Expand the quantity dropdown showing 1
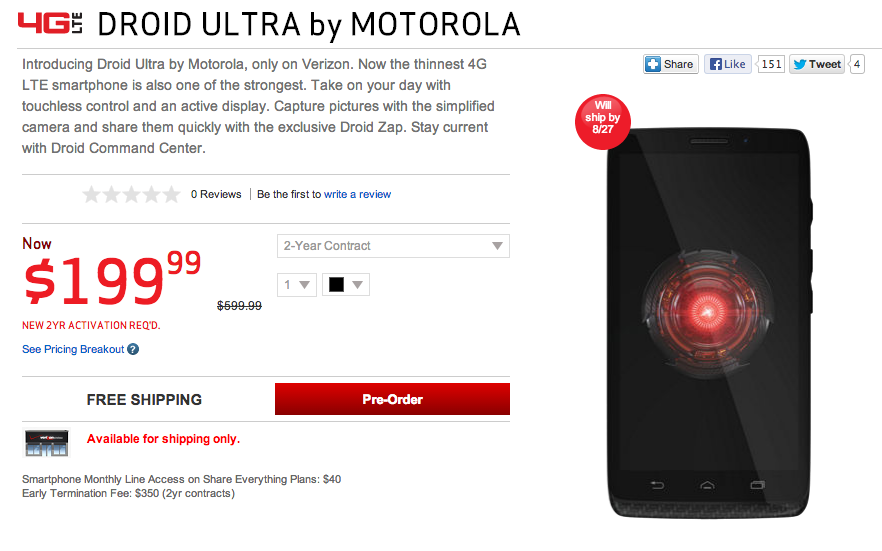This screenshot has width=882, height=551. coord(296,284)
